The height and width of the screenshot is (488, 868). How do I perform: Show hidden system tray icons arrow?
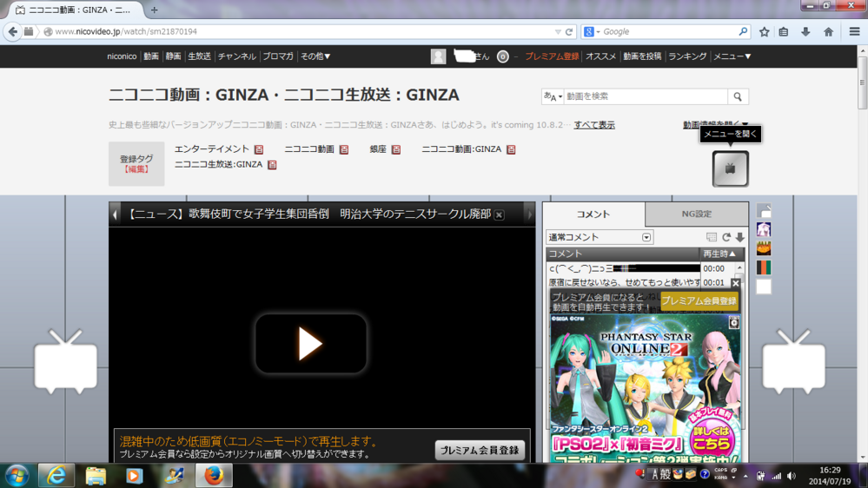click(x=745, y=476)
